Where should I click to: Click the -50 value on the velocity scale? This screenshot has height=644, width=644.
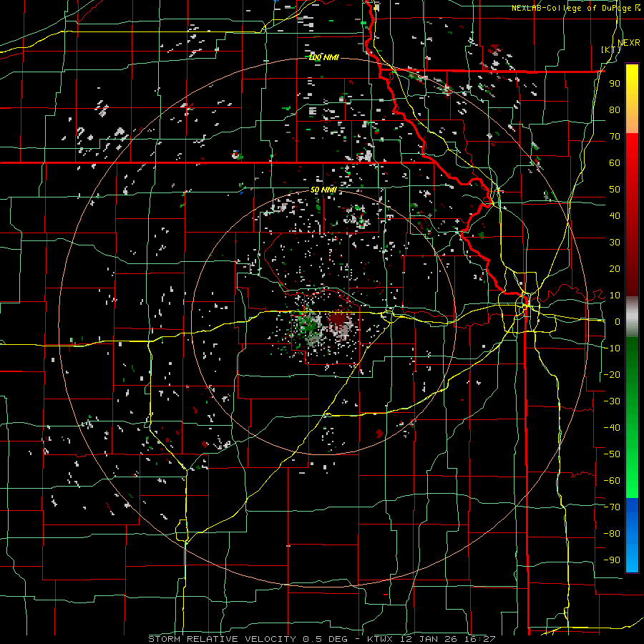coord(612,454)
